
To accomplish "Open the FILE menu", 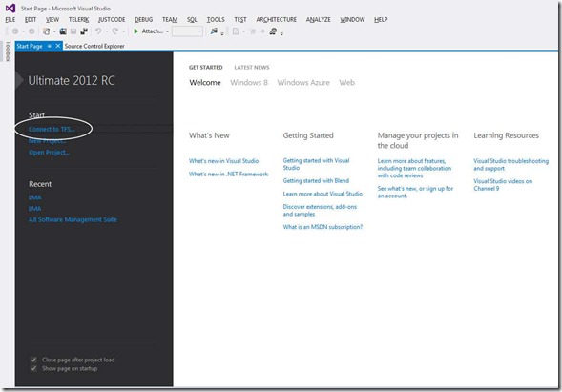I will tap(10, 20).
